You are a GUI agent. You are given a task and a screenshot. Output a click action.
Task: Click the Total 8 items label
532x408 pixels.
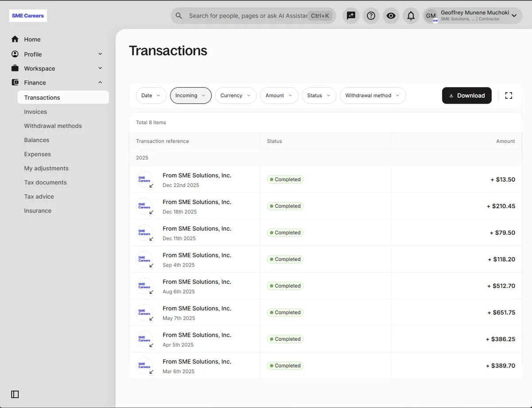[151, 122]
